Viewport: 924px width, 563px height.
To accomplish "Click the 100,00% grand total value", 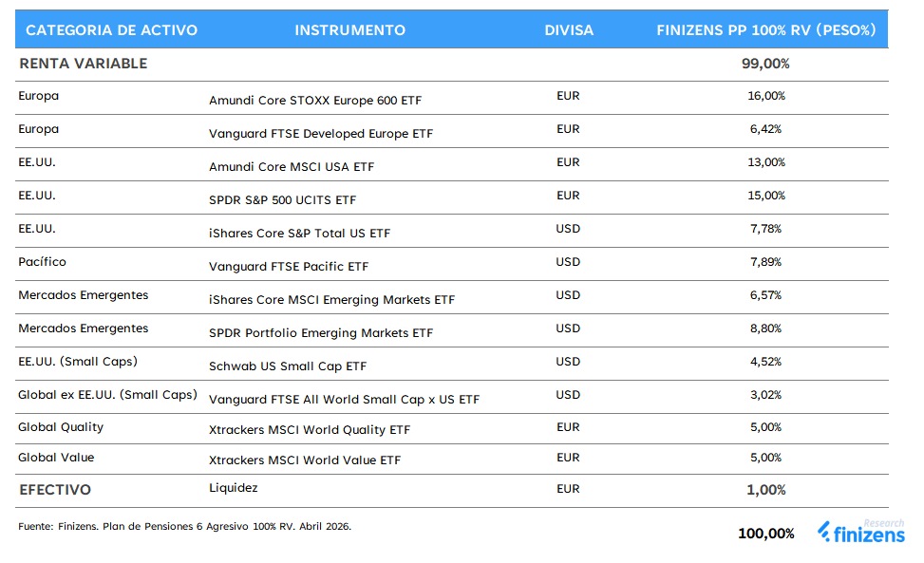I will tap(766, 534).
